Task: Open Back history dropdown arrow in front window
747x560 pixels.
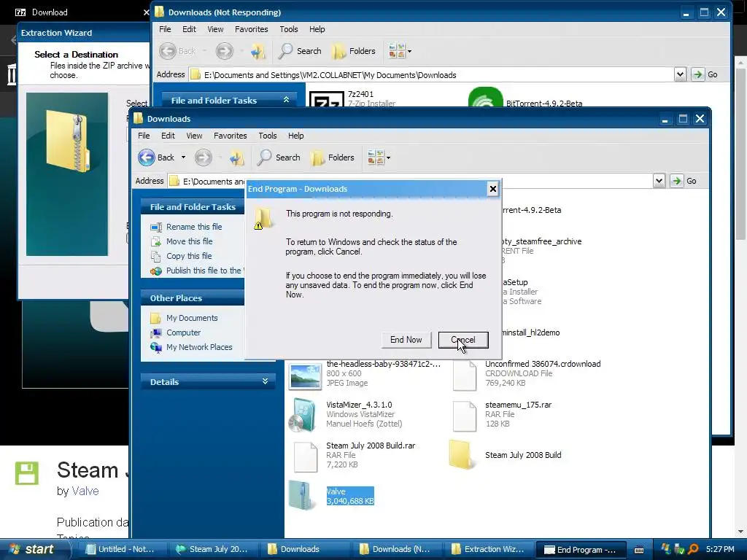Action: coord(183,157)
